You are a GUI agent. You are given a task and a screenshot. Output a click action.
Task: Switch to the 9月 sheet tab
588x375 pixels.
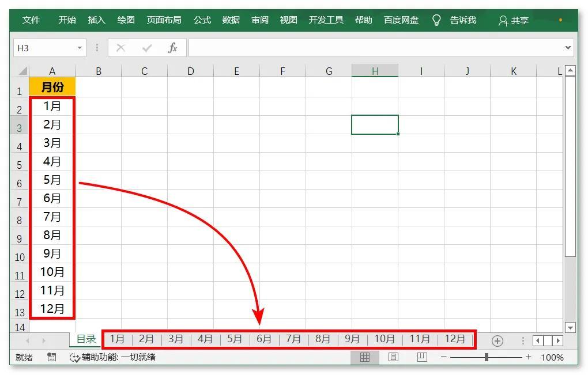352,339
